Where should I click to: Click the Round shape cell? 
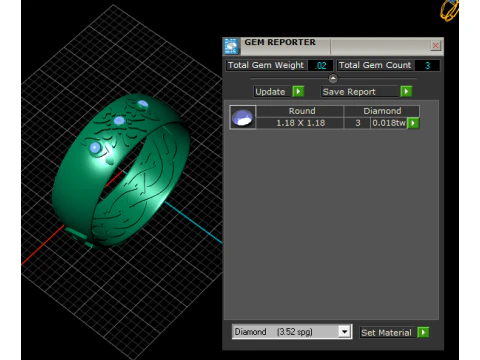coord(300,111)
